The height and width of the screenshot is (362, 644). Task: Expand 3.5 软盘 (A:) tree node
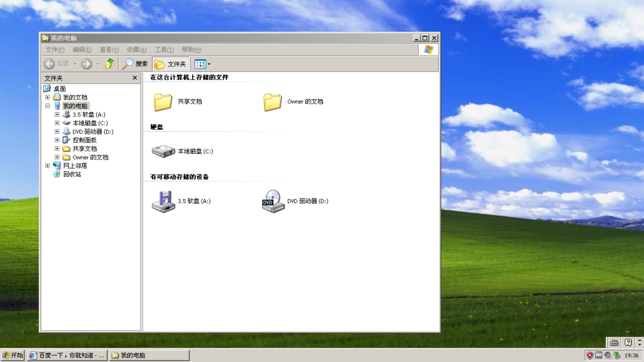57,114
